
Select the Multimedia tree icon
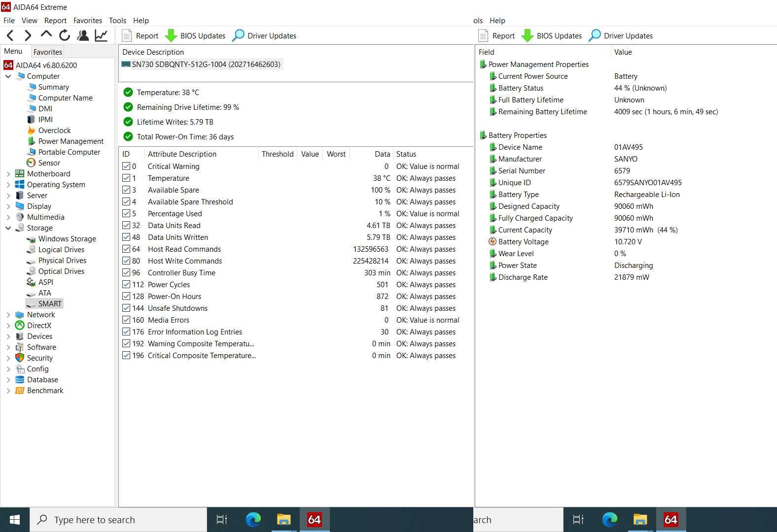click(x=20, y=217)
